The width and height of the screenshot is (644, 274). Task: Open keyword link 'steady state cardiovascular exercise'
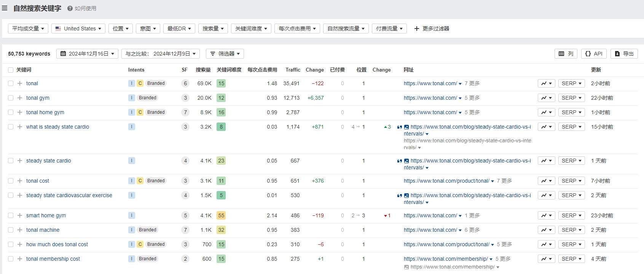[x=69, y=195]
